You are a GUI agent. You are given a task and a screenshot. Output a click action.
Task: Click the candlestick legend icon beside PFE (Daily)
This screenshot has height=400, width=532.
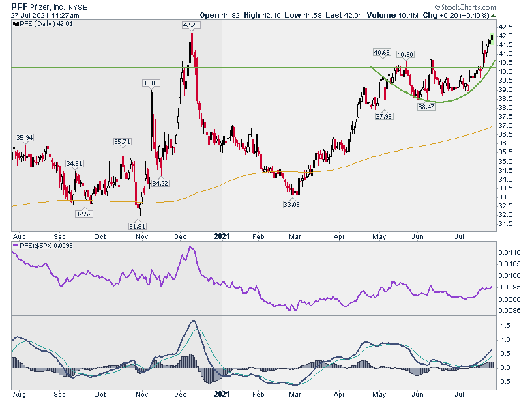point(16,24)
